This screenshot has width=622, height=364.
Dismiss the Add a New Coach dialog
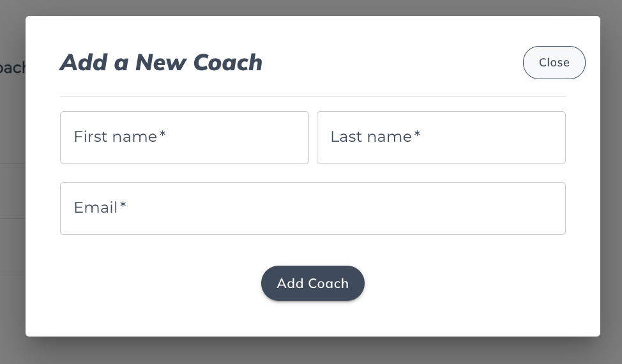(554, 63)
